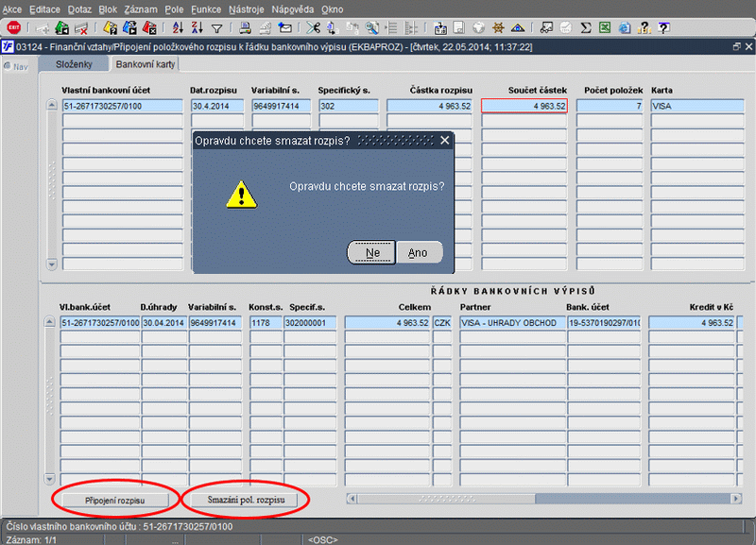
Task: Click the red cancel query icon
Action: (x=149, y=28)
